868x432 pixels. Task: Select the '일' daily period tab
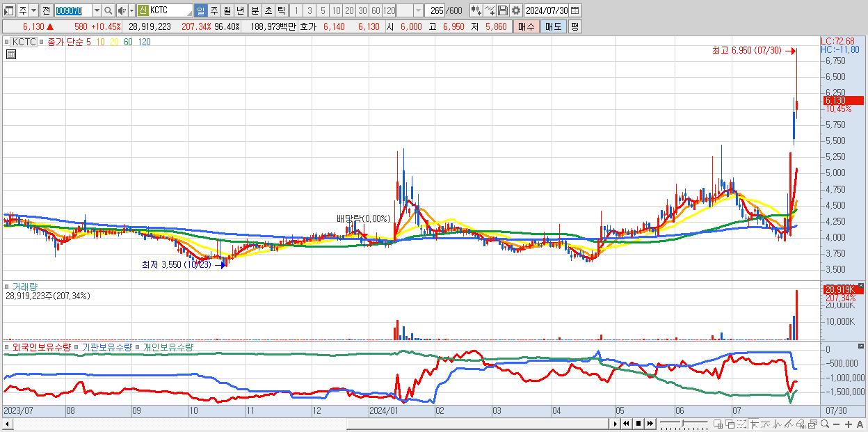pyautogui.click(x=200, y=10)
